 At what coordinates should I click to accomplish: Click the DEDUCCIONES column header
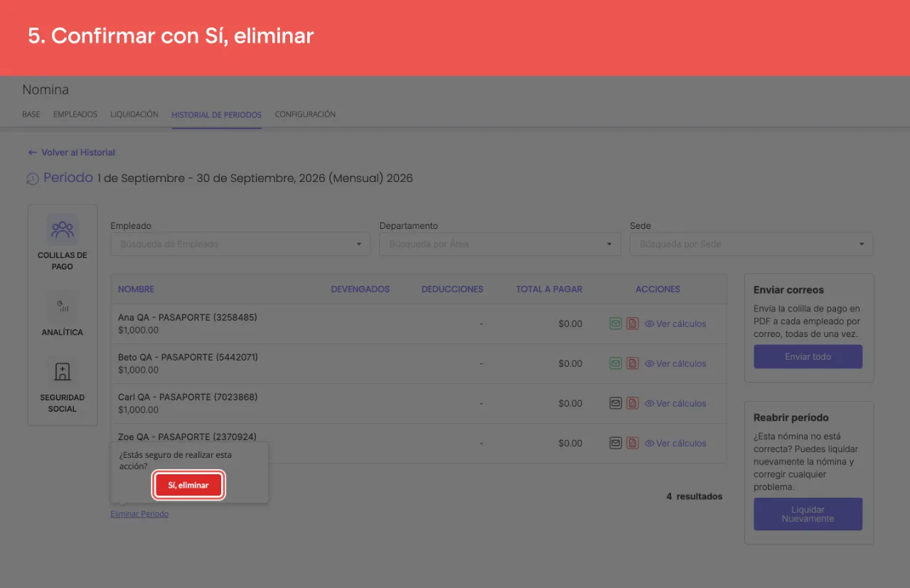pos(452,289)
